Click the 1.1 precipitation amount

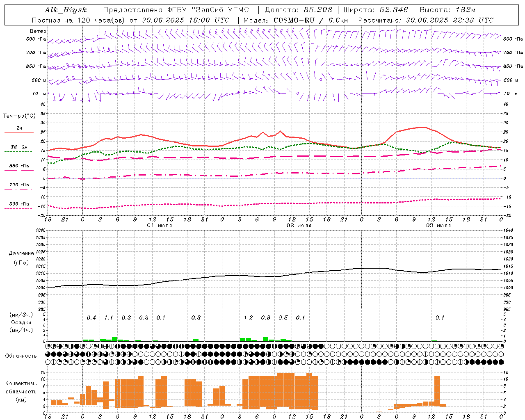[x=109, y=318]
